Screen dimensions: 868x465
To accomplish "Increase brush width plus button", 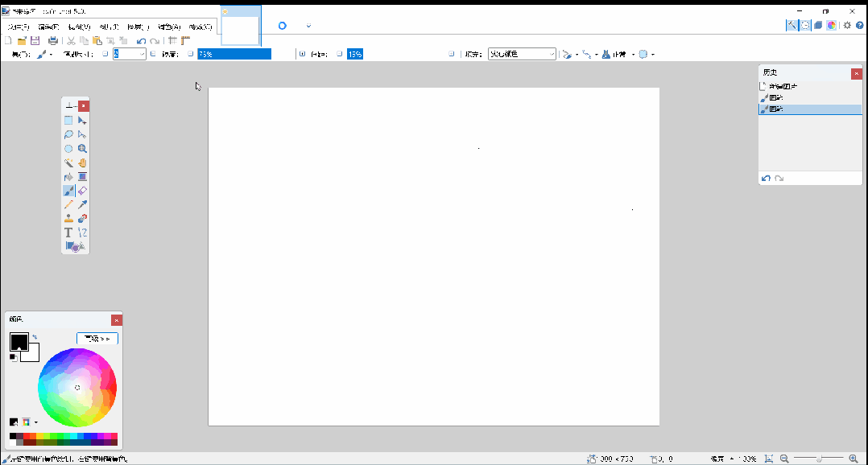I will 153,54.
